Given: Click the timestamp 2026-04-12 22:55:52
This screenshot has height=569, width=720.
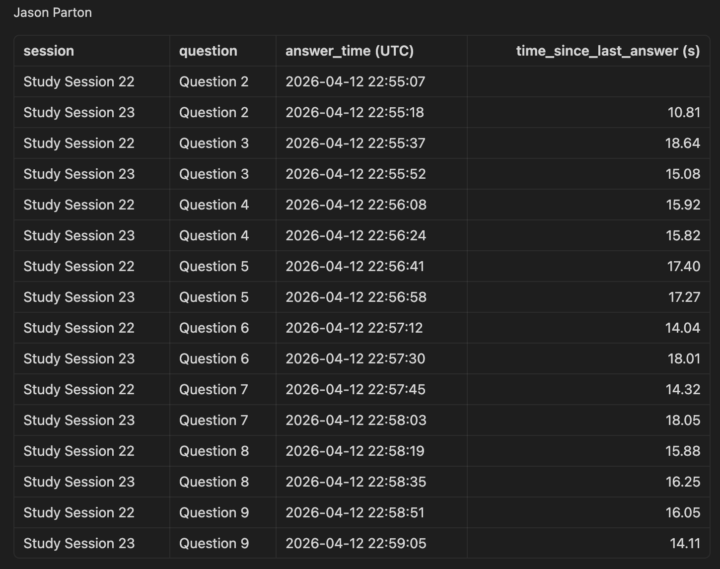Looking at the screenshot, I should pos(355,174).
